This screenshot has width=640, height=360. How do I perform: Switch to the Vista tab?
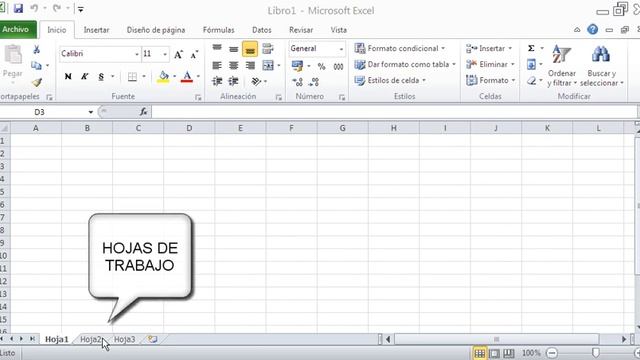338,30
